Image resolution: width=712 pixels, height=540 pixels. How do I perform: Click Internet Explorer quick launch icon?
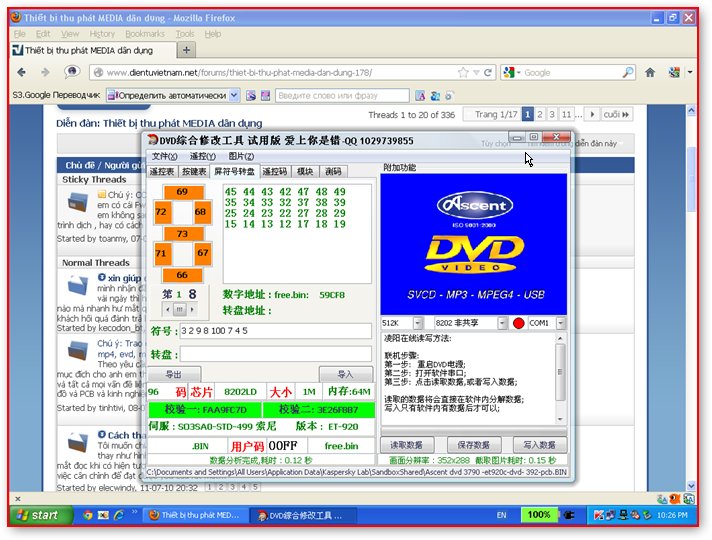click(x=119, y=515)
